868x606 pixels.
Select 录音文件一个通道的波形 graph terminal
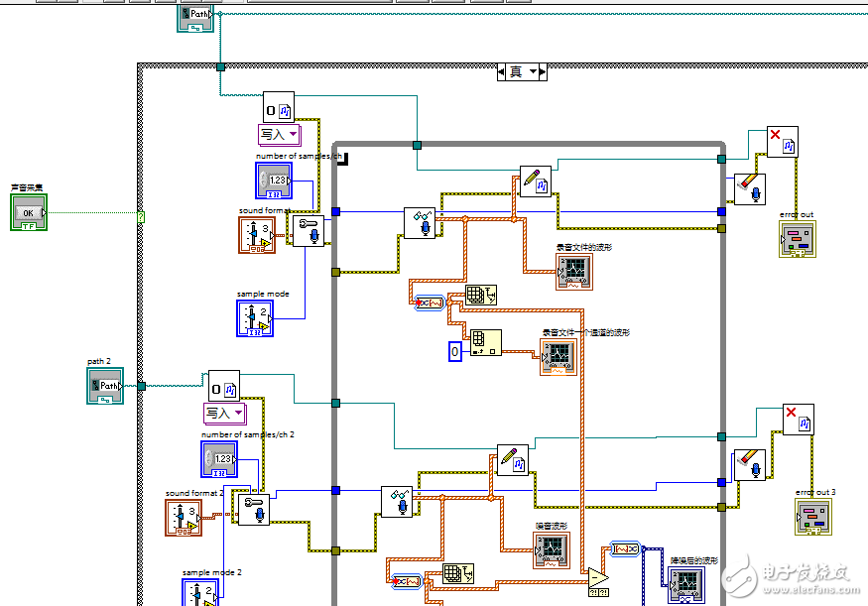point(558,357)
